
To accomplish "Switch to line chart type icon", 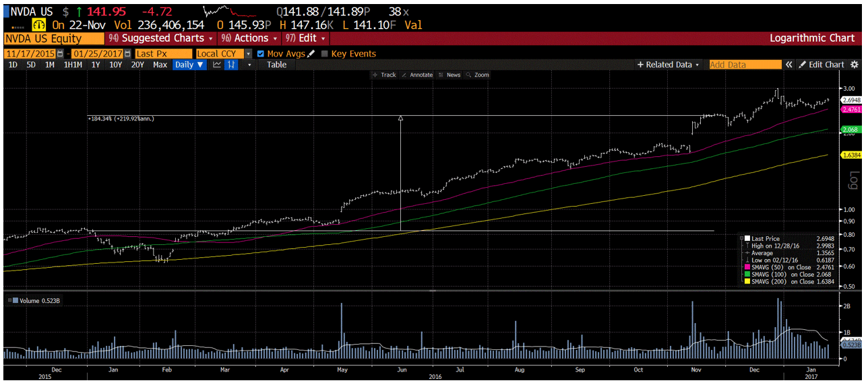I will 217,65.
